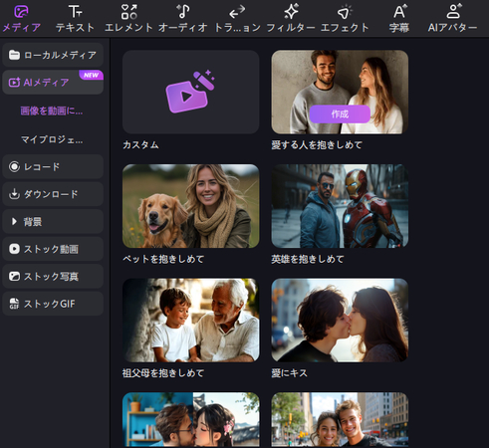489x448 pixels.
Task: Click the ストック動画 play icon
Action: click(x=14, y=249)
